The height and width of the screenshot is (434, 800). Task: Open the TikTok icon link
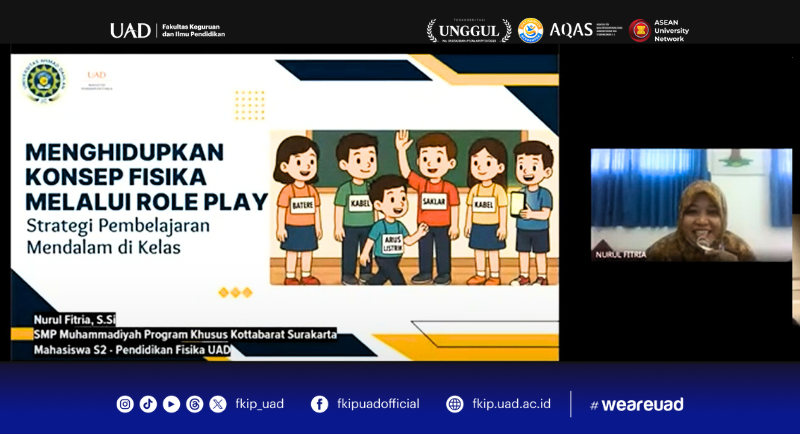pos(148,404)
